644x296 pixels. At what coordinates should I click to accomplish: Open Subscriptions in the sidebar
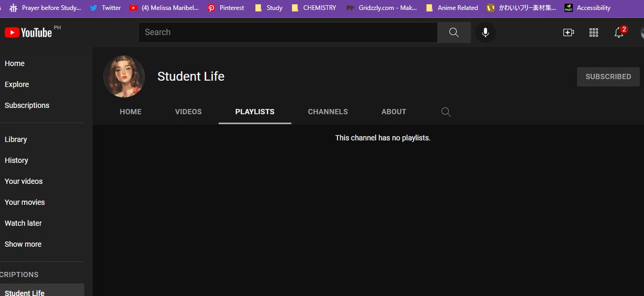pyautogui.click(x=27, y=105)
